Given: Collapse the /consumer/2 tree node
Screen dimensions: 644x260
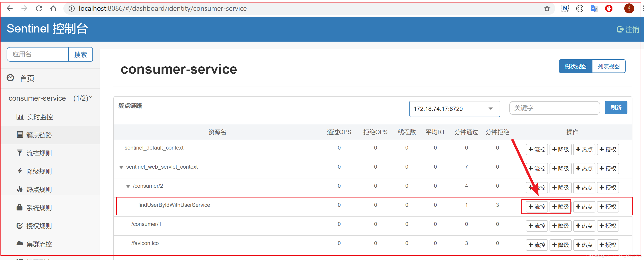Looking at the screenshot, I should pyautogui.click(x=128, y=186).
